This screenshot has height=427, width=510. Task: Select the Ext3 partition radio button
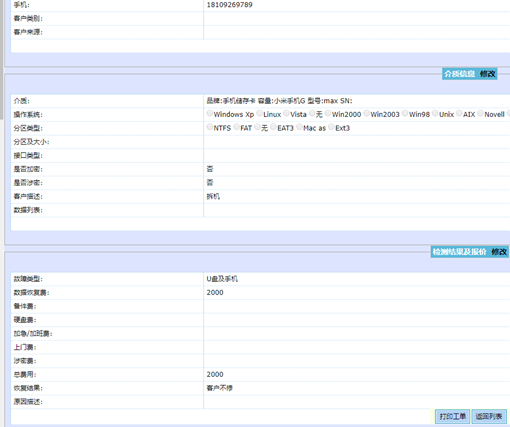click(331, 127)
